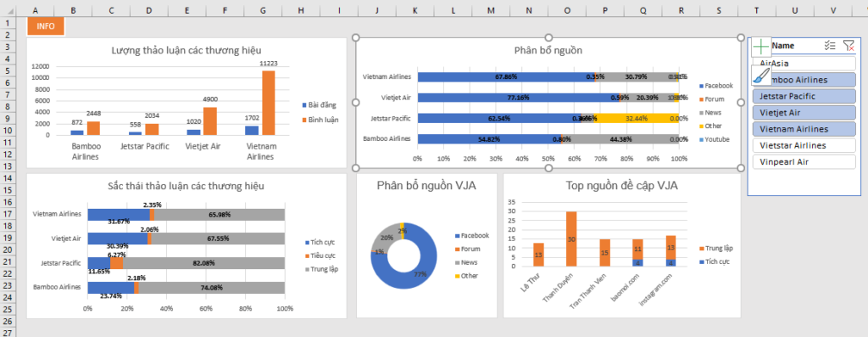Click the 'Bài đăng' legend entry
The image size is (868, 337).
[x=319, y=104]
